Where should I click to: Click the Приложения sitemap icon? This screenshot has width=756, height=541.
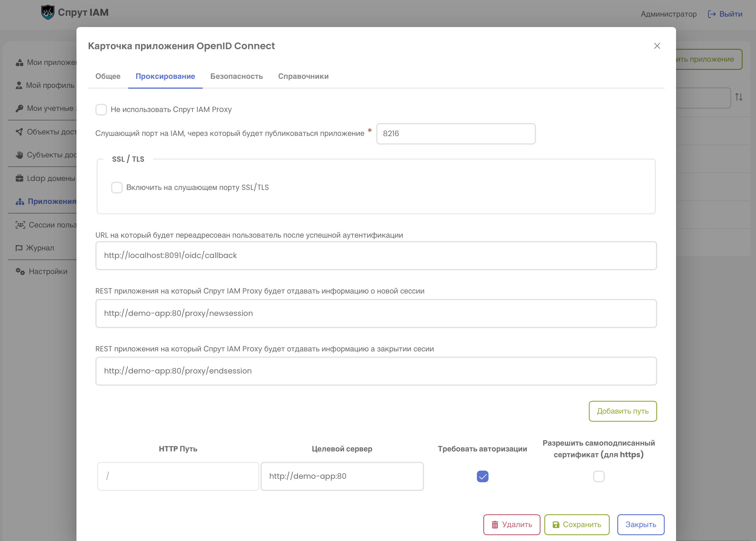click(x=20, y=202)
